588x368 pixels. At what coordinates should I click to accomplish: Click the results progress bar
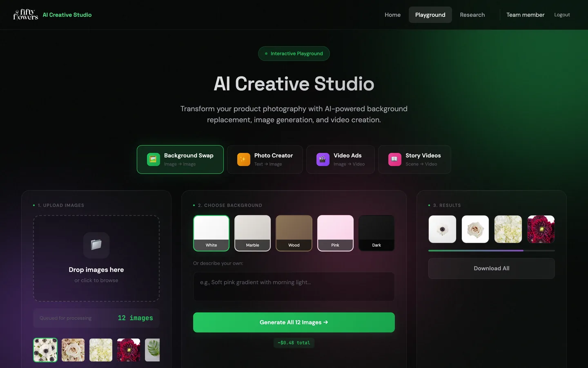point(492,251)
